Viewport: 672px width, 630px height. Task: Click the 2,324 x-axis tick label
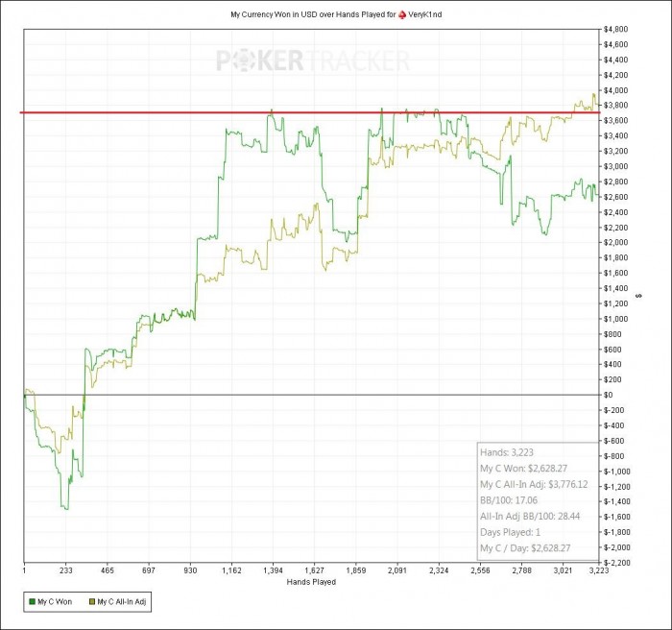[x=439, y=570]
